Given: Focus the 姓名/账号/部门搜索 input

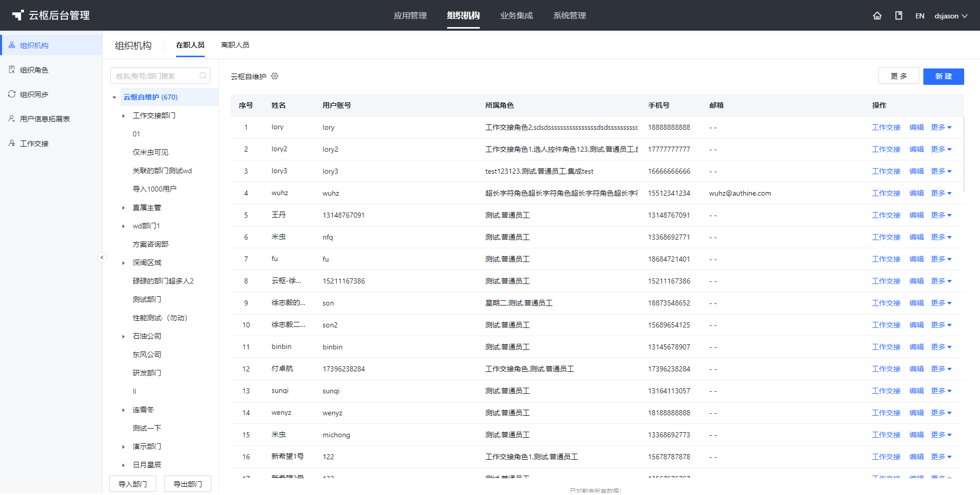Looking at the screenshot, I should point(160,76).
